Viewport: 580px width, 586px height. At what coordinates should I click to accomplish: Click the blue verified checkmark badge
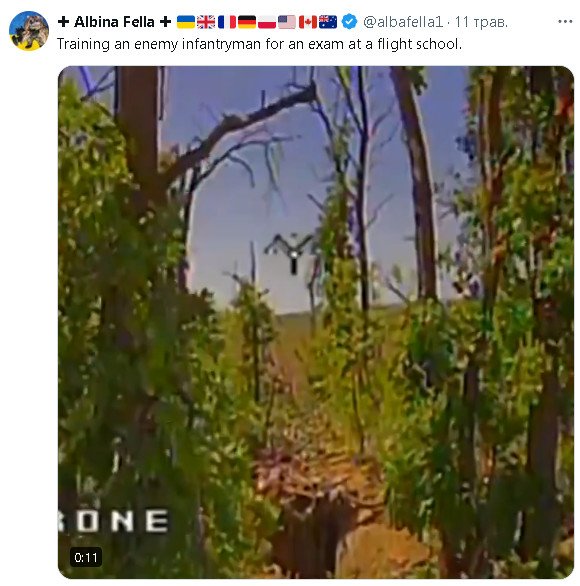click(349, 22)
